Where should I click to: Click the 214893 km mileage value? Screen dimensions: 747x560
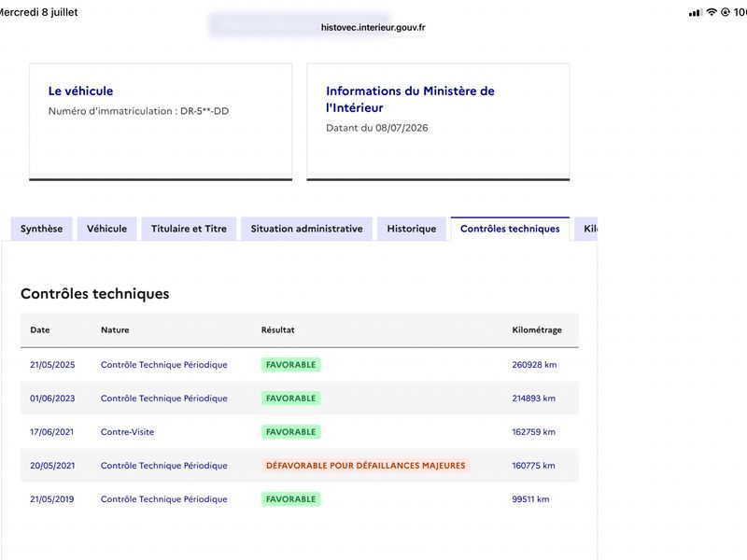pos(534,399)
